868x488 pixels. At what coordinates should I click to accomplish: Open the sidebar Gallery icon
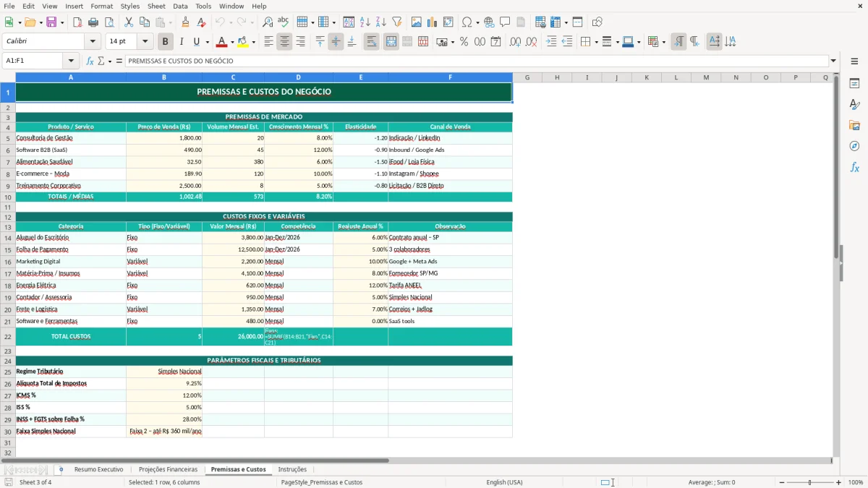coord(854,125)
